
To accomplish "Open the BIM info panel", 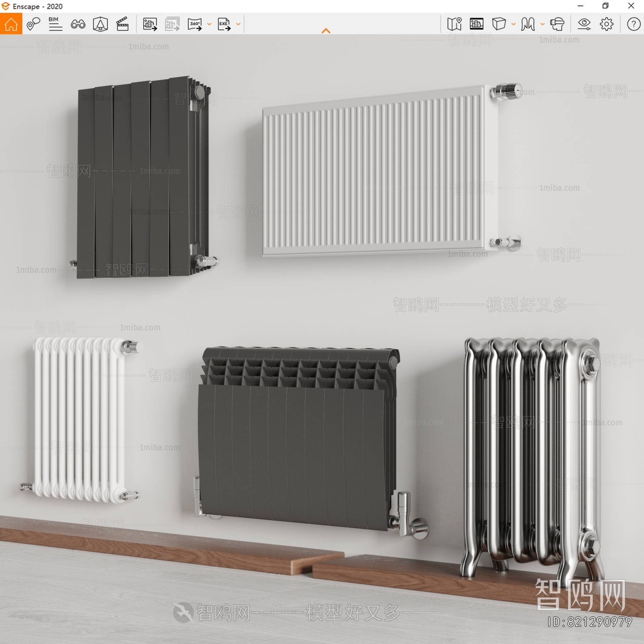I will pyautogui.click(x=55, y=24).
